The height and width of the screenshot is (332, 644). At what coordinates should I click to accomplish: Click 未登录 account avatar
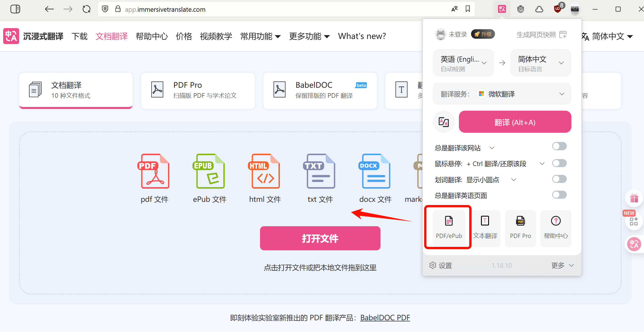click(x=441, y=34)
